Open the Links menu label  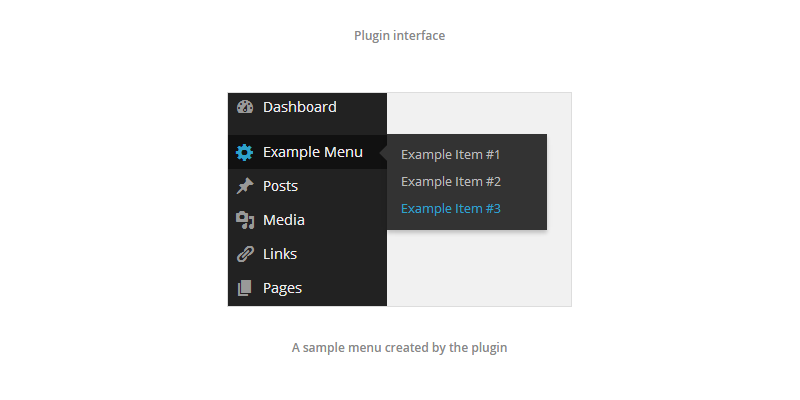(x=280, y=254)
